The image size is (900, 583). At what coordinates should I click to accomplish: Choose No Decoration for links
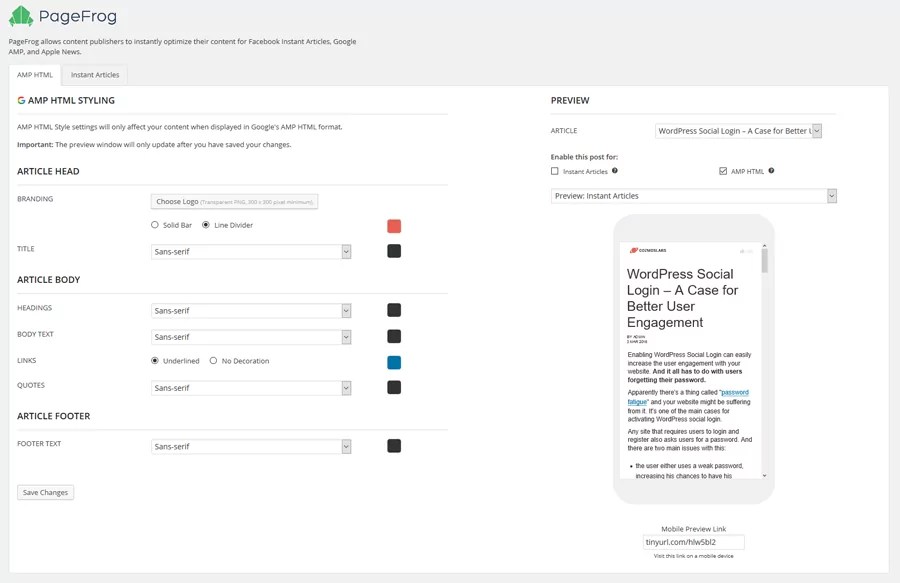pyautogui.click(x=214, y=360)
